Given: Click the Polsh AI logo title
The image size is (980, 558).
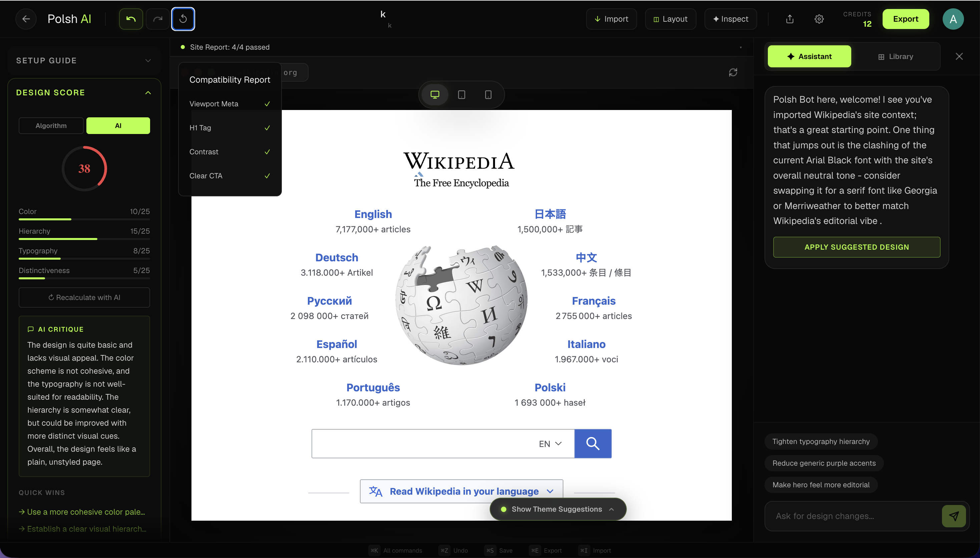Looking at the screenshot, I should (69, 19).
